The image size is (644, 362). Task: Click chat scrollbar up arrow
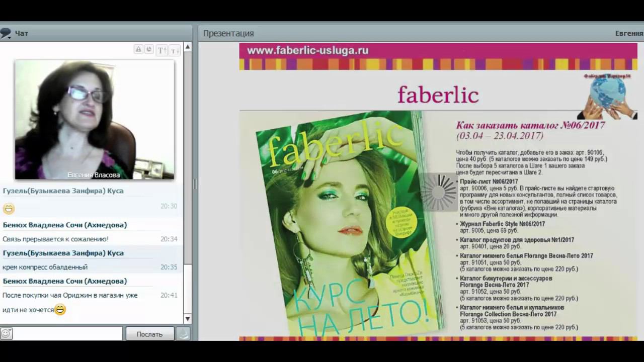coord(188,47)
